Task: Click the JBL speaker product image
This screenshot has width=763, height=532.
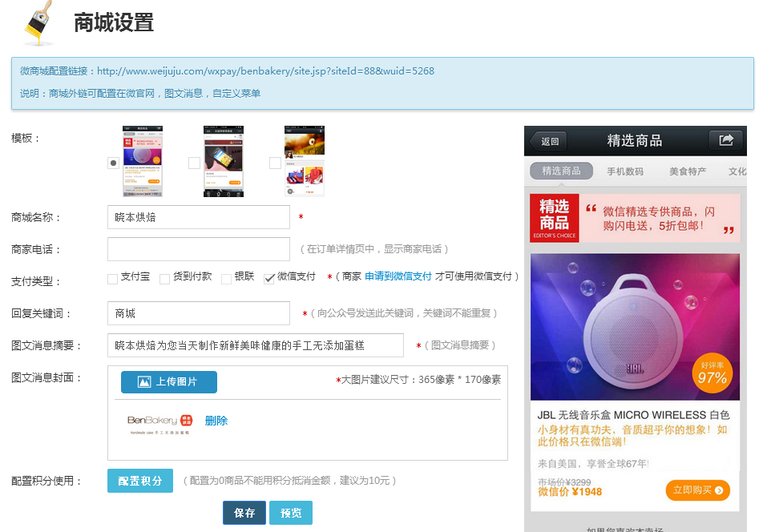Action: click(x=635, y=327)
